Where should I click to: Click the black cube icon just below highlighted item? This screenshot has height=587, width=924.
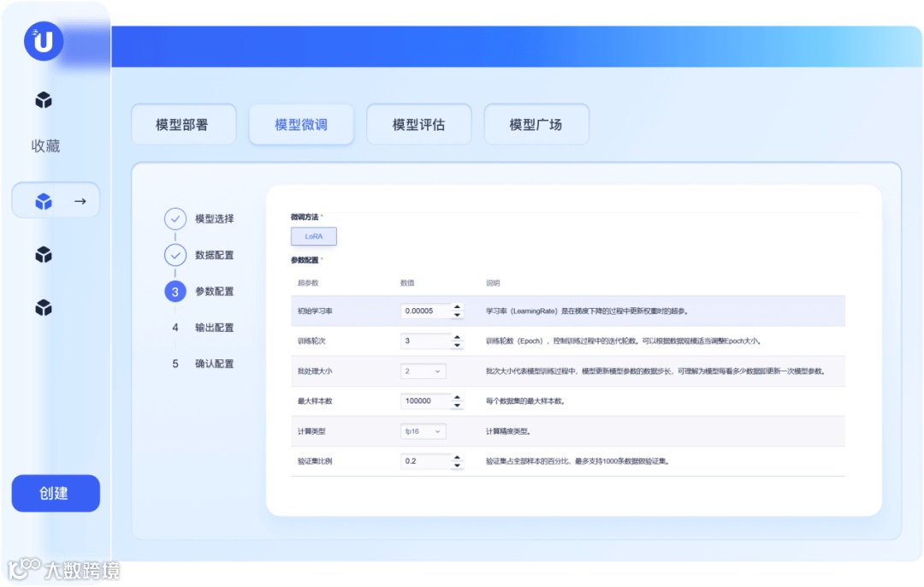44,255
